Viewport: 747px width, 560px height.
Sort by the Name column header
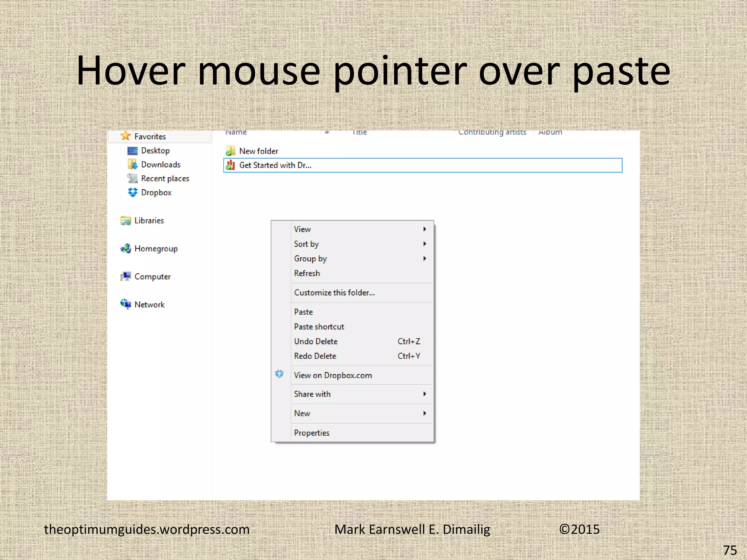pyautogui.click(x=236, y=132)
